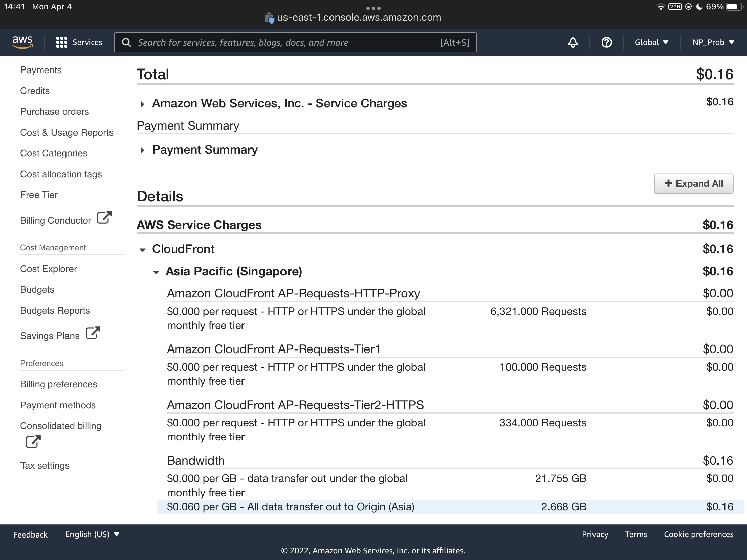Screen dimensions: 747x560
Task: Open the Global region dropdown
Action: [651, 42]
